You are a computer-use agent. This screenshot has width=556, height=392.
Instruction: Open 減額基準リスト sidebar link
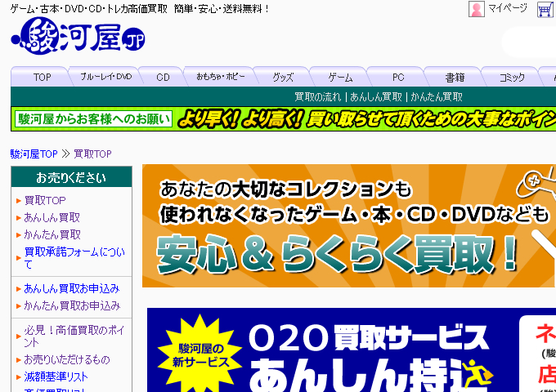click(x=56, y=376)
